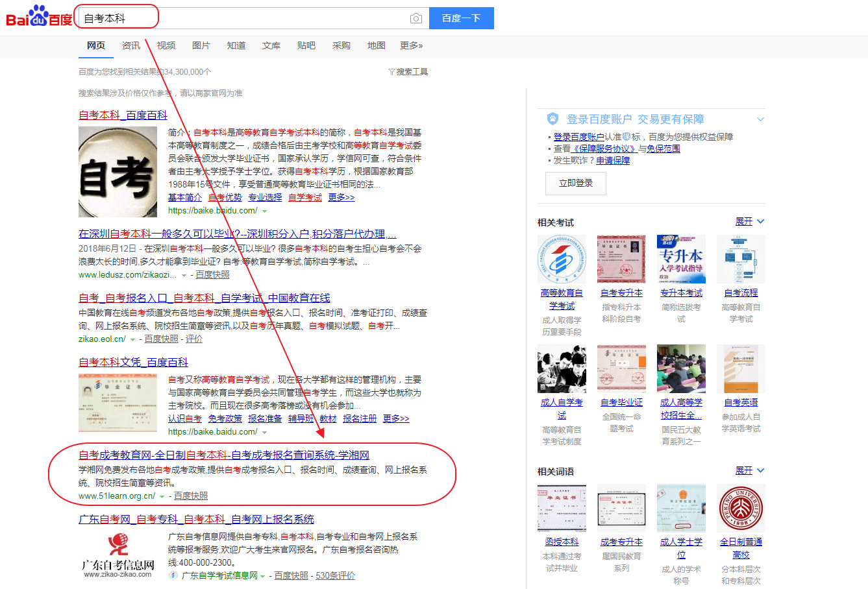The width and height of the screenshot is (868, 589).
Task: Open related exam 自考专升本
Action: point(621,293)
